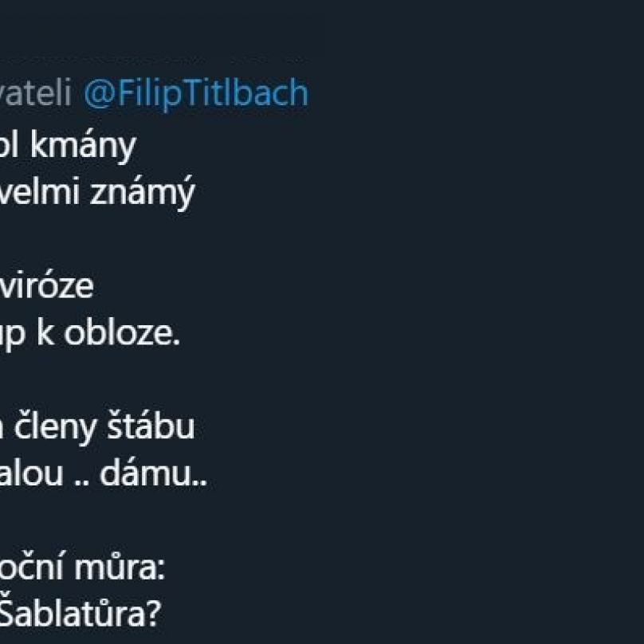
Task: Click the word 'Šablatůra?' in the last line
Action: click(x=80, y=612)
